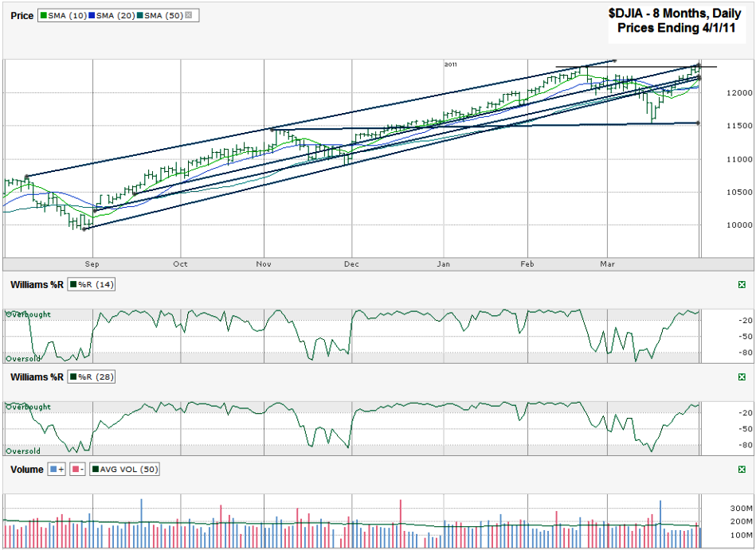Click the SMA (20) legend text
The height and width of the screenshot is (550, 756).
116,15
